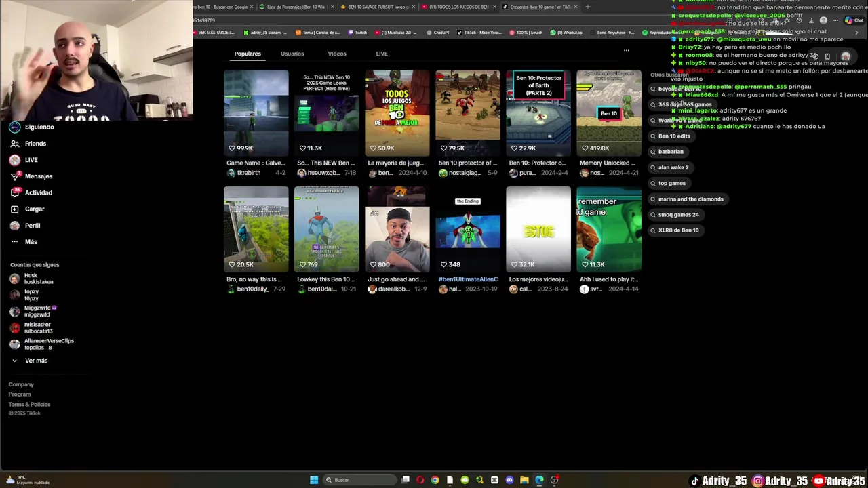
Task: Open WhatsApp bookmark
Action: pyautogui.click(x=566, y=33)
